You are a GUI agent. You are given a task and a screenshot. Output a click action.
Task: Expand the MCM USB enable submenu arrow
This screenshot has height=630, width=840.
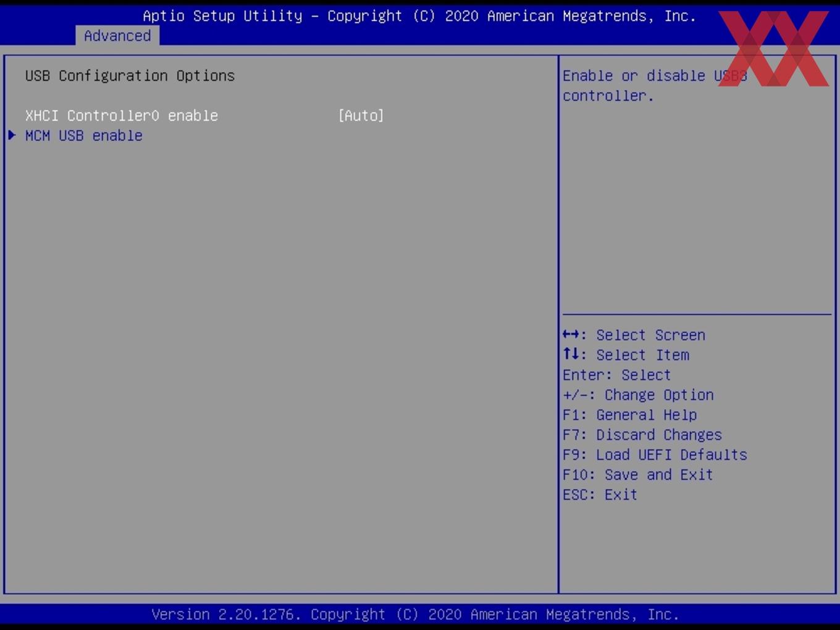coord(12,135)
